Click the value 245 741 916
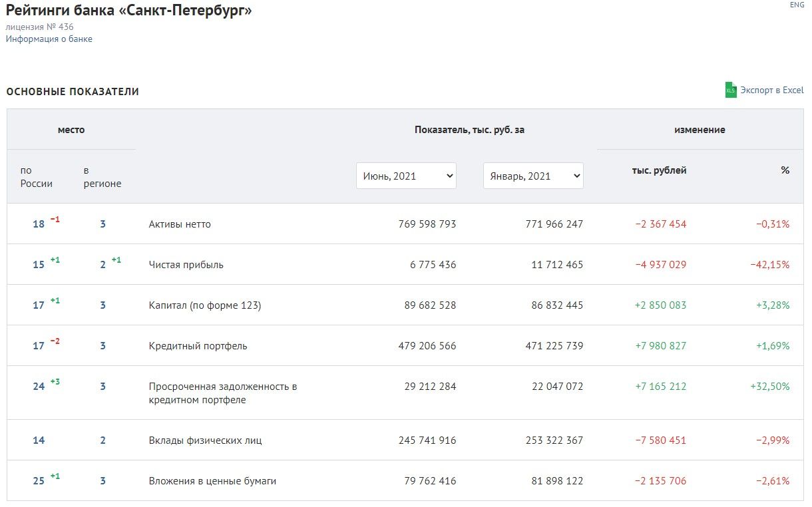This screenshot has width=812, height=507. [x=427, y=440]
